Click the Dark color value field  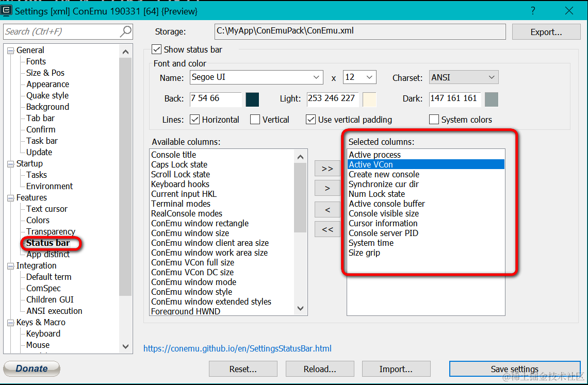click(455, 99)
